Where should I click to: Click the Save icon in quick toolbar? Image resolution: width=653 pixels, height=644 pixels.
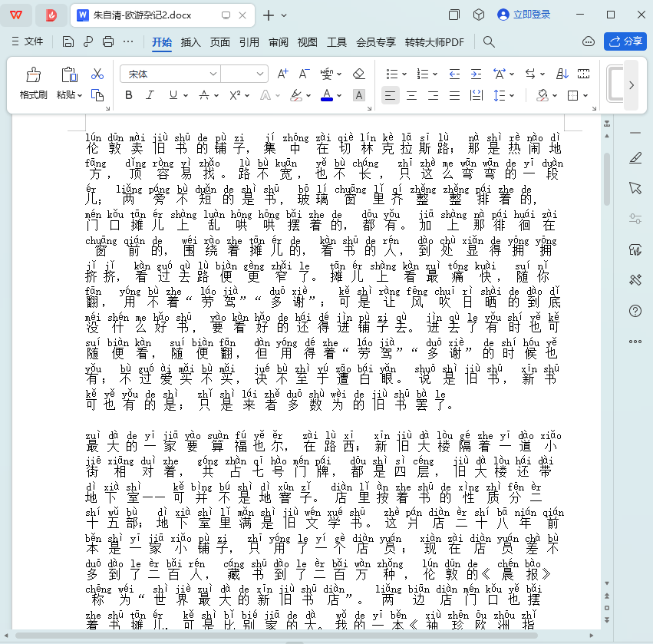(68, 41)
